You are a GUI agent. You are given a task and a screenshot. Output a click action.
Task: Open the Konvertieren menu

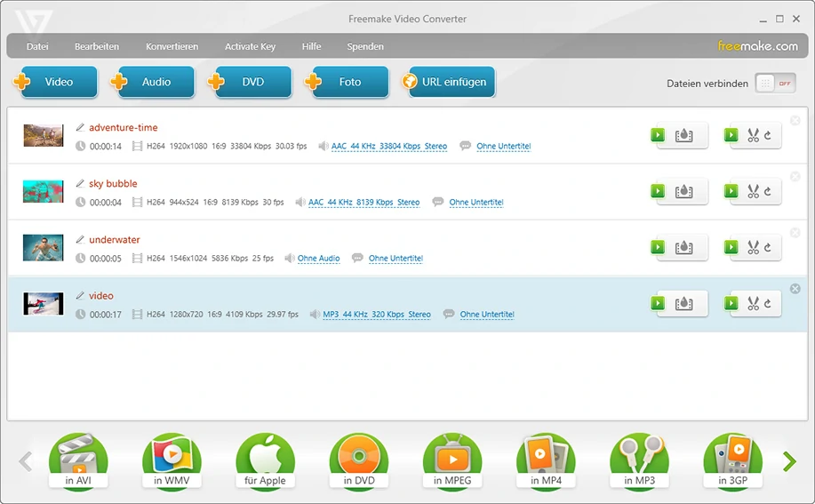(172, 46)
